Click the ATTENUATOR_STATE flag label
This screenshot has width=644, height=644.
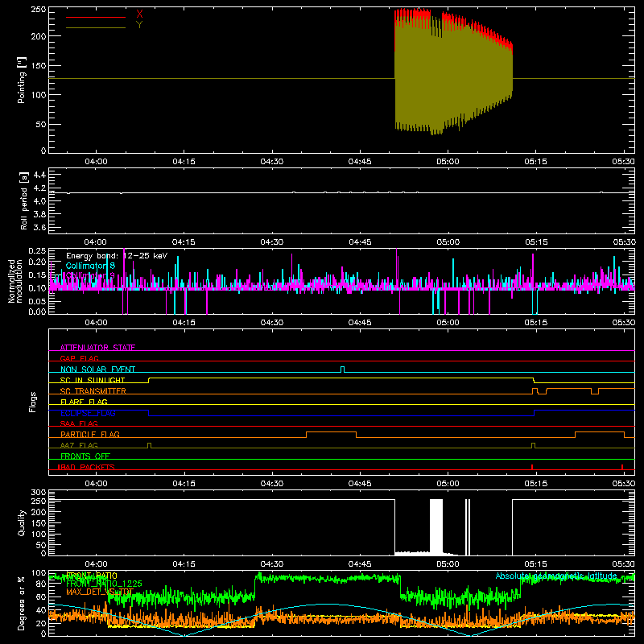click(97, 348)
